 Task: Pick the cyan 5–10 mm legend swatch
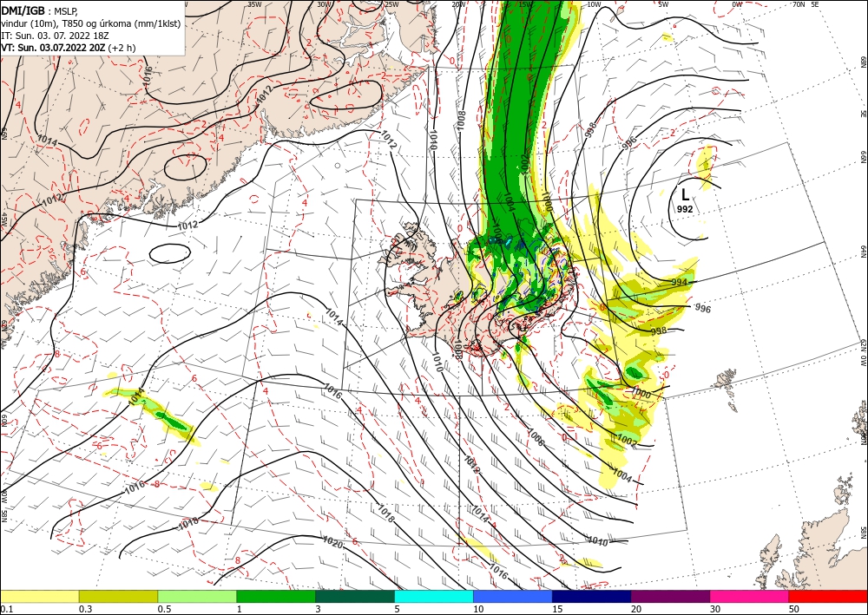pyautogui.click(x=434, y=596)
